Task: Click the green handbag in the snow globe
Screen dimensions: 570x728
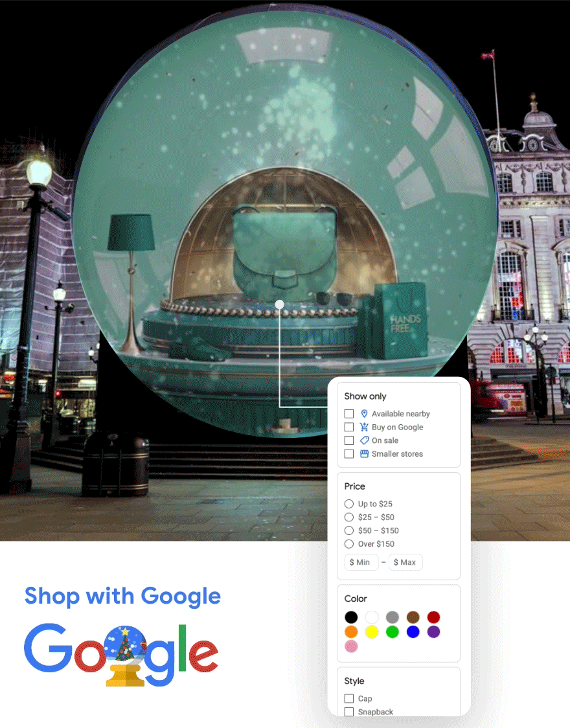Action: coord(284,253)
